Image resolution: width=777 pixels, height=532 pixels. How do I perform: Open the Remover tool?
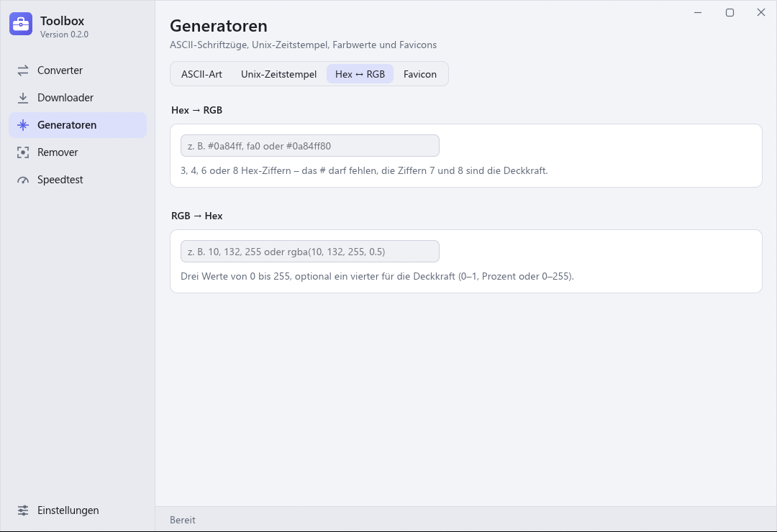coord(78,152)
